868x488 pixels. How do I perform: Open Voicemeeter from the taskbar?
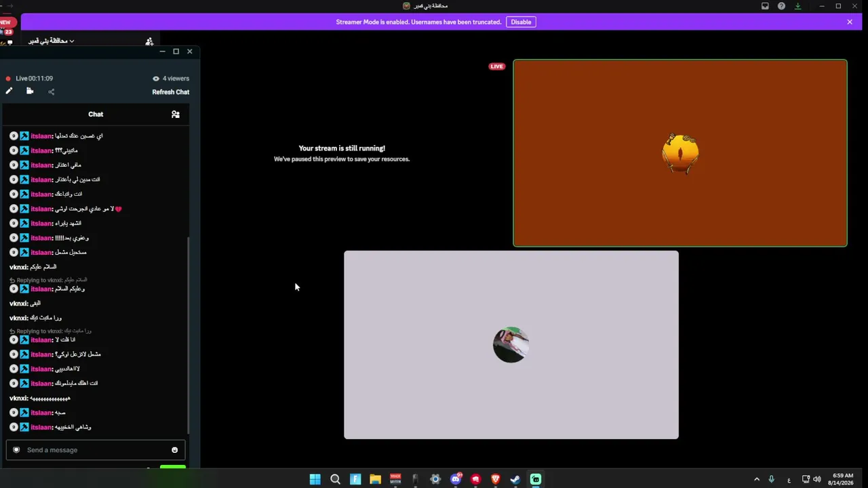point(395,479)
